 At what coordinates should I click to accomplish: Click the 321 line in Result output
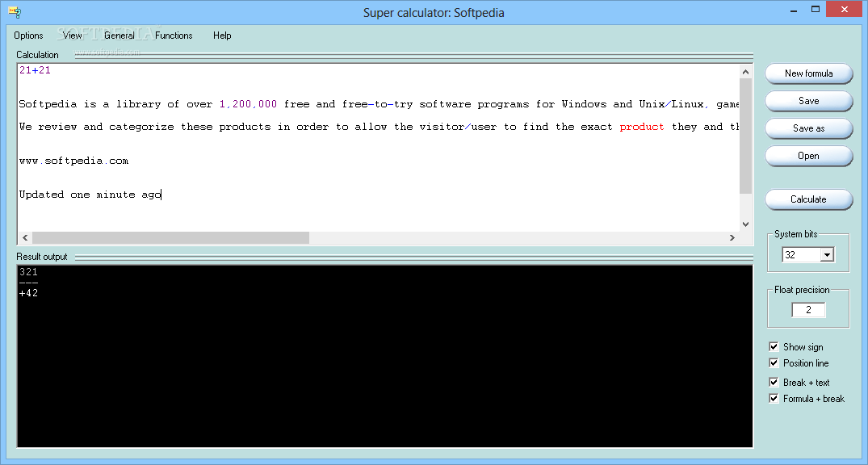point(29,272)
